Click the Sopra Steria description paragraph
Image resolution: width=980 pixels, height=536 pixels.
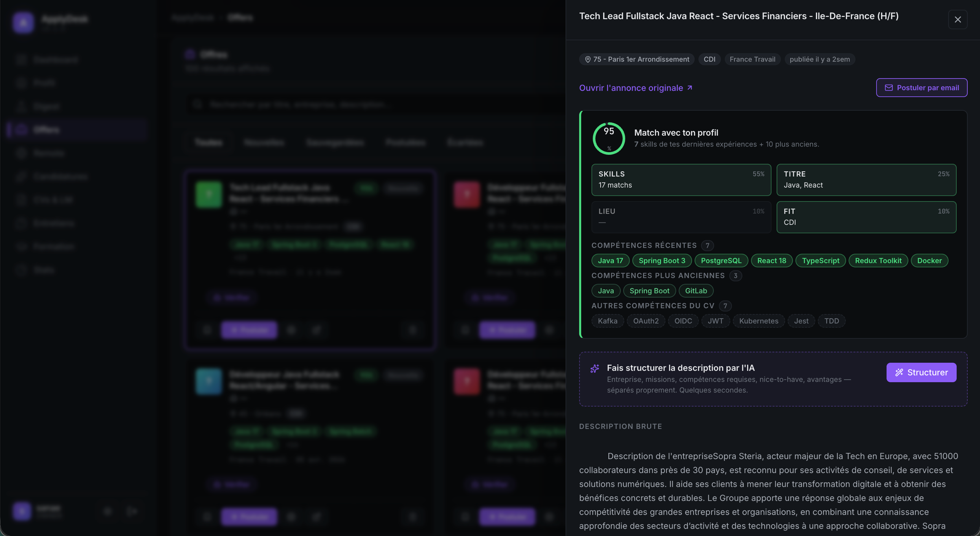click(769, 491)
